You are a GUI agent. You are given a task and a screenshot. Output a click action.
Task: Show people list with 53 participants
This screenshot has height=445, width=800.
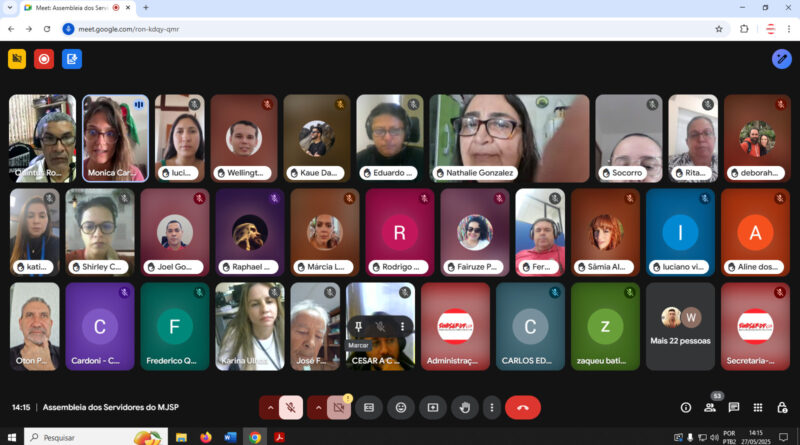pyautogui.click(x=710, y=406)
